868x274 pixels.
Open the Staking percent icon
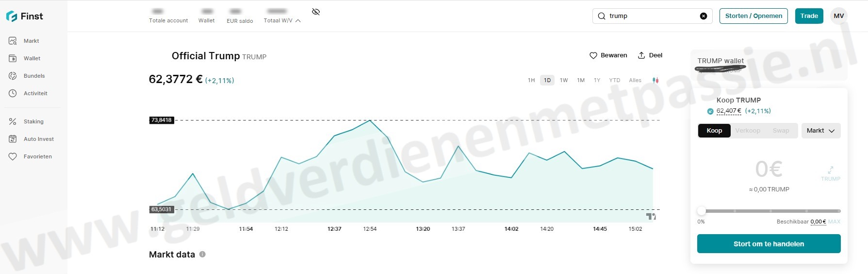click(13, 121)
